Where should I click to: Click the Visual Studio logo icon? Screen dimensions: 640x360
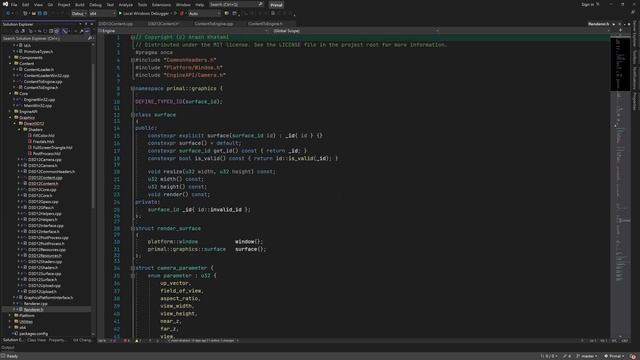(x=5, y=4)
